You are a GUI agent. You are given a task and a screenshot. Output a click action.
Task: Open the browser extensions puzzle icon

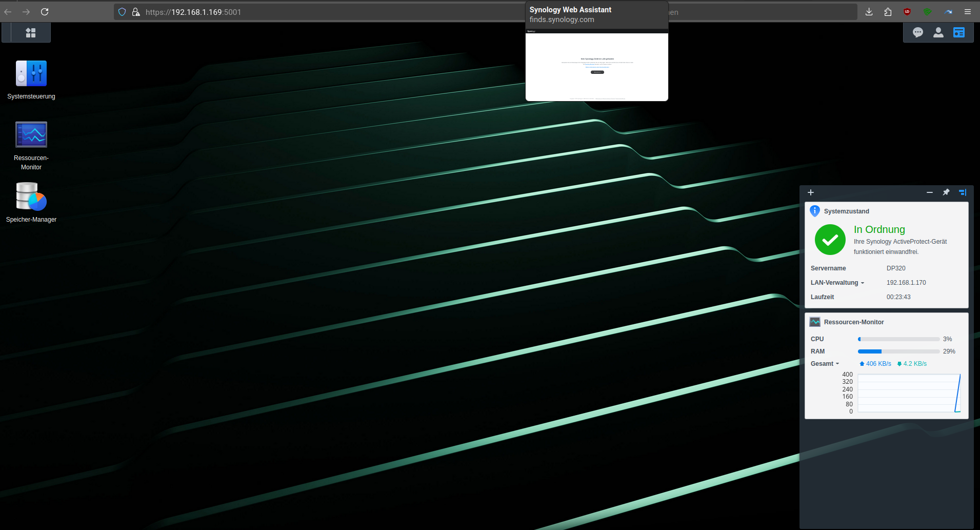click(x=888, y=12)
